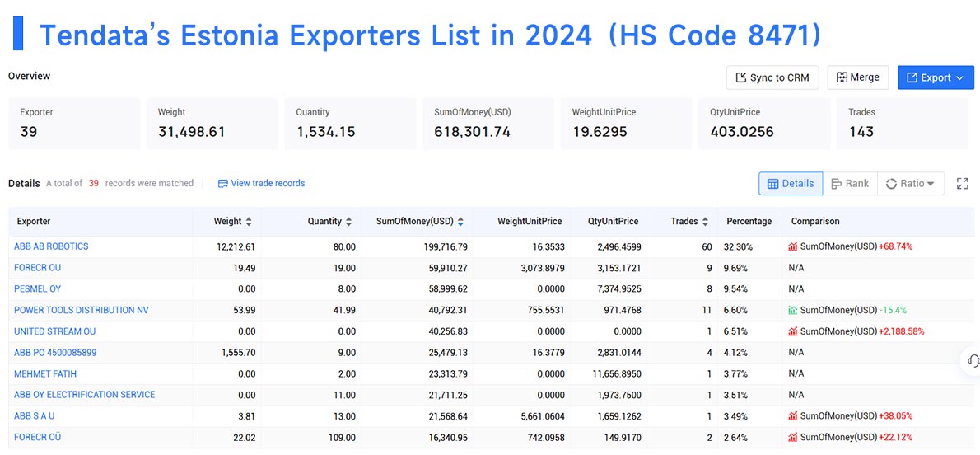Toggle fullscreen expand icon

[x=963, y=183]
